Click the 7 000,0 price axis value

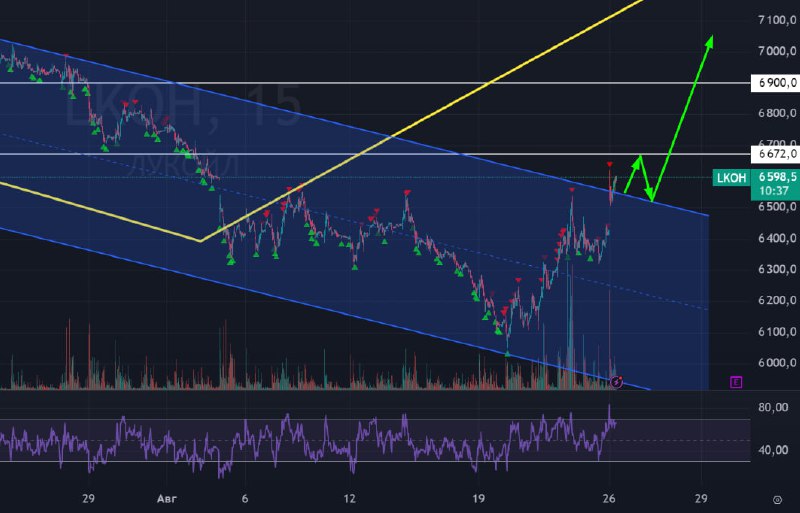777,51
